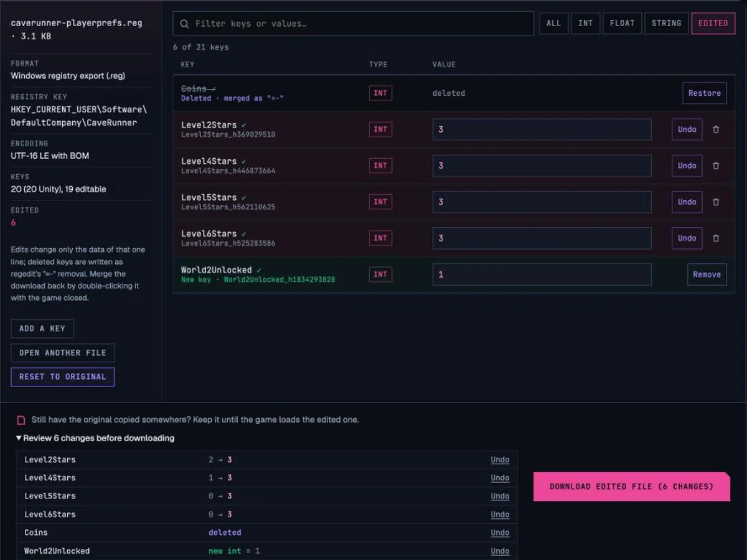Collapse the Review 6 changes section
The width and height of the screenshot is (747, 560).
pyautogui.click(x=95, y=438)
